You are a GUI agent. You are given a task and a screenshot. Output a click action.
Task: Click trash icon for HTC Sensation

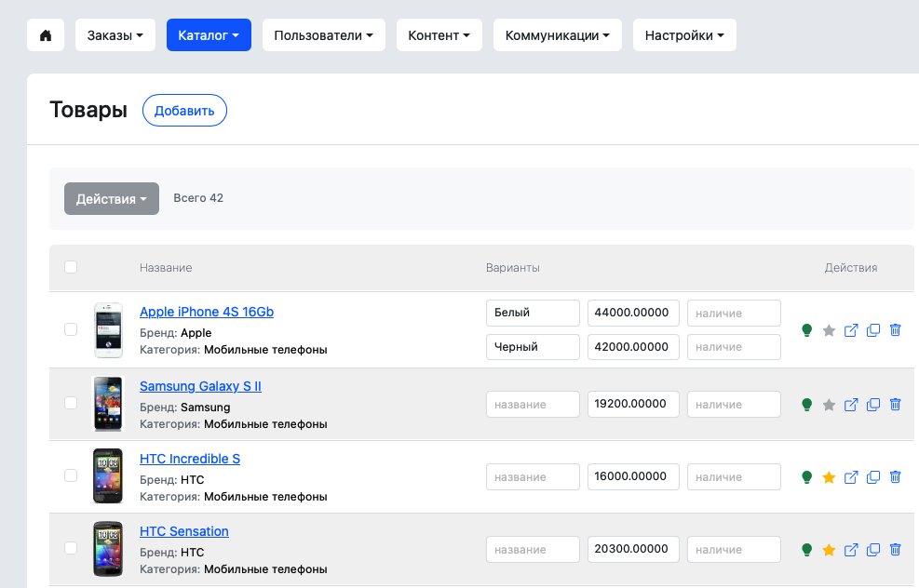[896, 550]
